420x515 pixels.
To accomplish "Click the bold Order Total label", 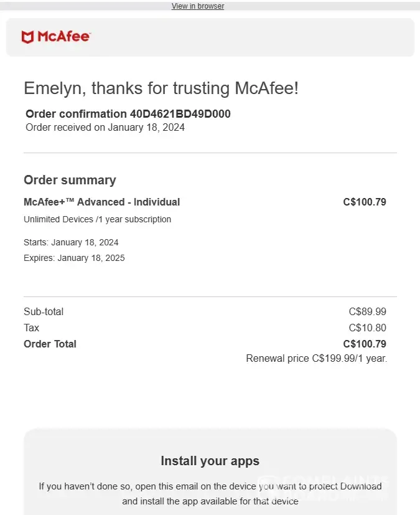I will point(50,344).
